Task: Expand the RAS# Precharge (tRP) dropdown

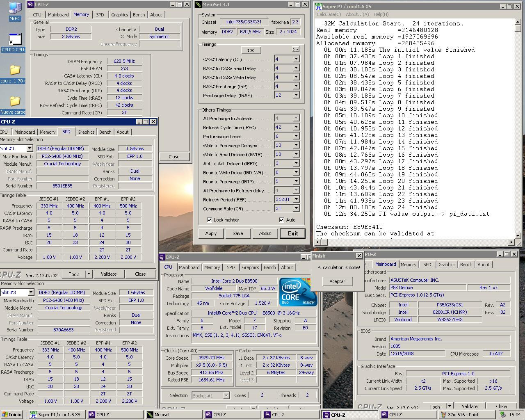Action: (x=296, y=86)
